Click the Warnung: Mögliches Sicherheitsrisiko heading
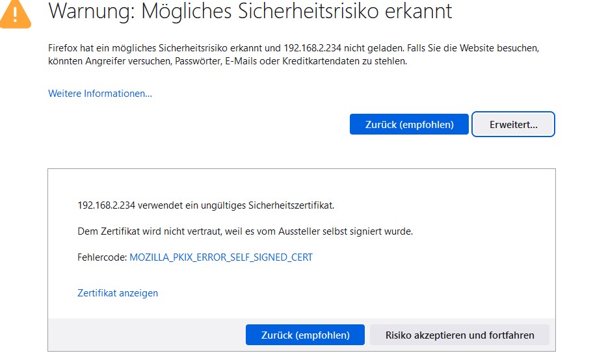The image size is (593, 364). pos(250,10)
